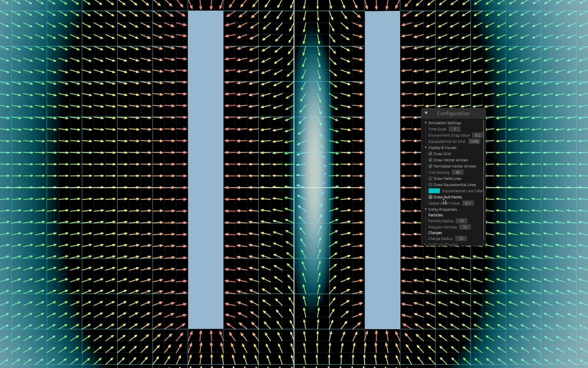Click the Charges subheading text
Image resolution: width=588 pixels, height=368 pixels.
click(x=435, y=233)
